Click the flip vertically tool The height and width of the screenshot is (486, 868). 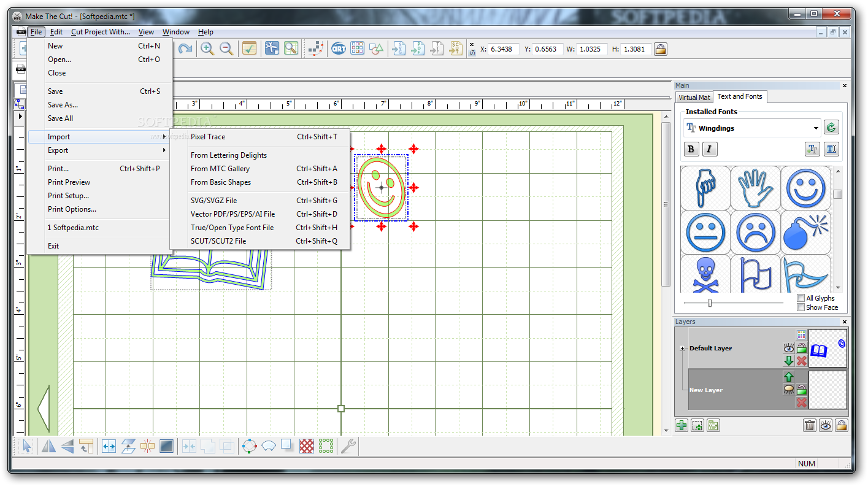[67, 446]
